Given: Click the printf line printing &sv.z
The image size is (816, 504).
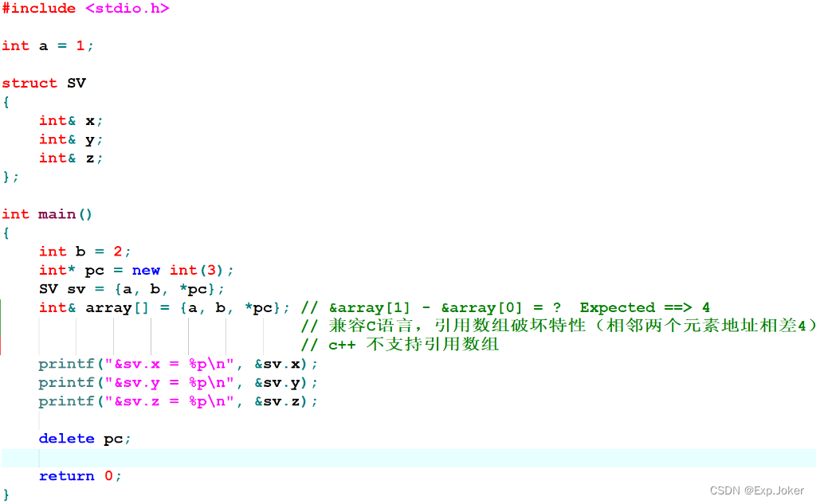Looking at the screenshot, I should (178, 401).
